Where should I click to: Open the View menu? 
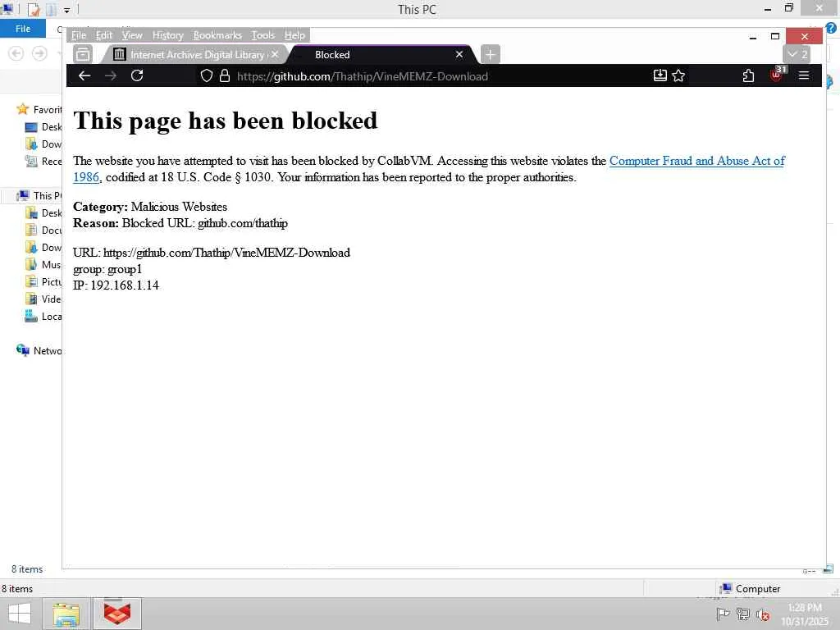[132, 35]
